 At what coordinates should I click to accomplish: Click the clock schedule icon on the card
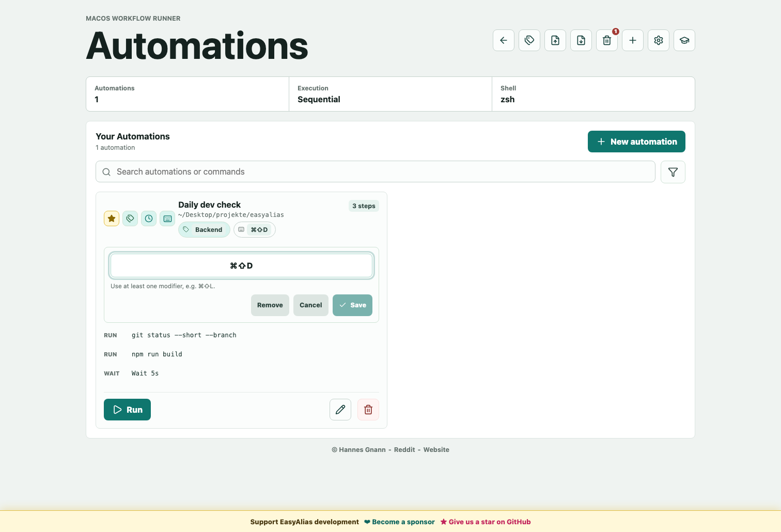149,218
